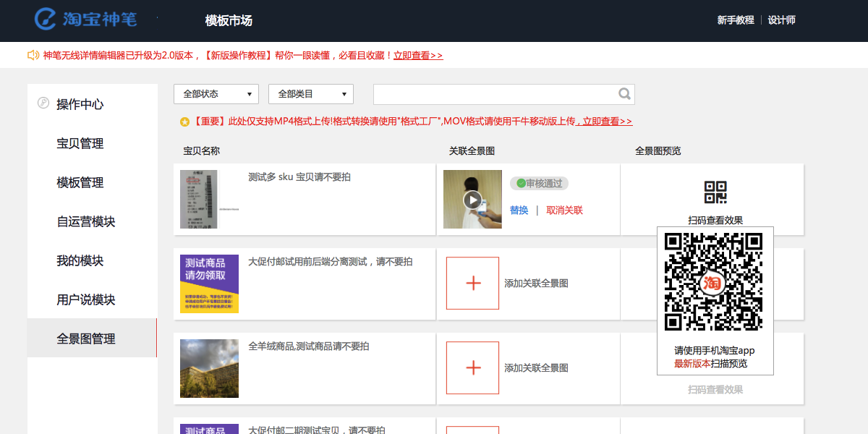Image resolution: width=868 pixels, height=434 pixels.
Task: Click the large Taobao QR code popup
Action: (713, 282)
